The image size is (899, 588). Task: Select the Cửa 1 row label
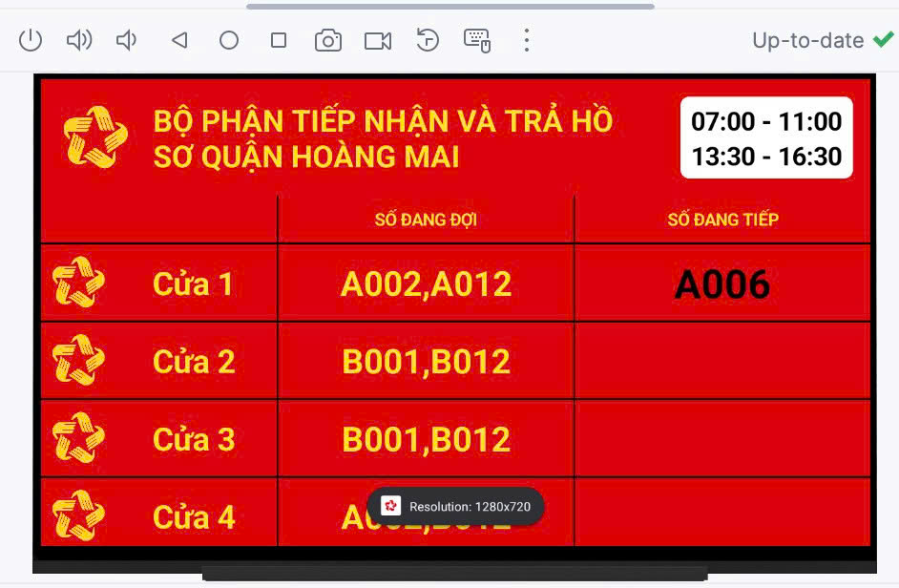[193, 283]
